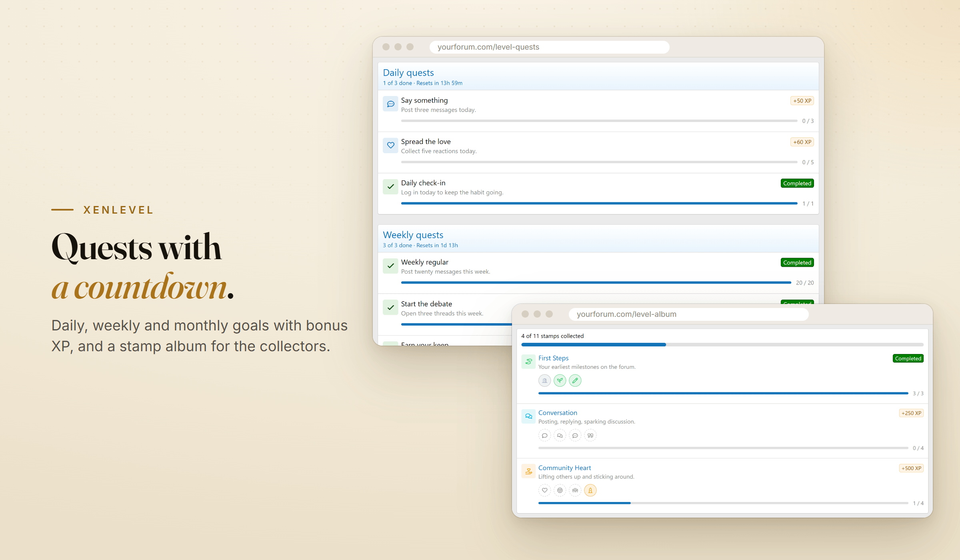Select the quote marks stamp under Conversation

click(590, 435)
